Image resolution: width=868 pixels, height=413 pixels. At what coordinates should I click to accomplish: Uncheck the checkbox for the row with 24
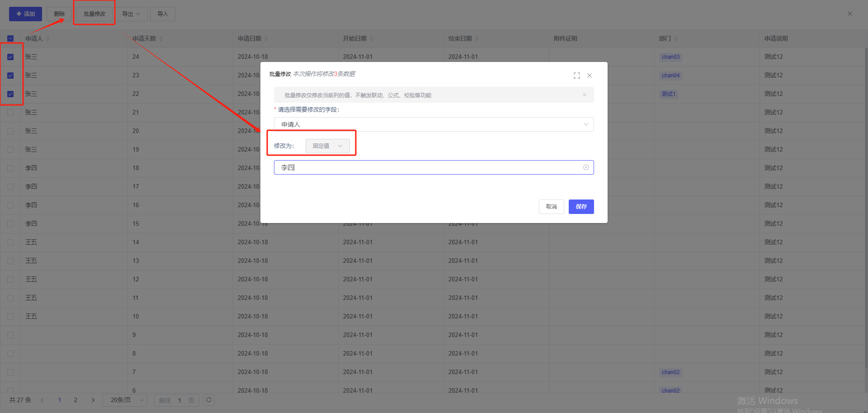[x=10, y=57]
